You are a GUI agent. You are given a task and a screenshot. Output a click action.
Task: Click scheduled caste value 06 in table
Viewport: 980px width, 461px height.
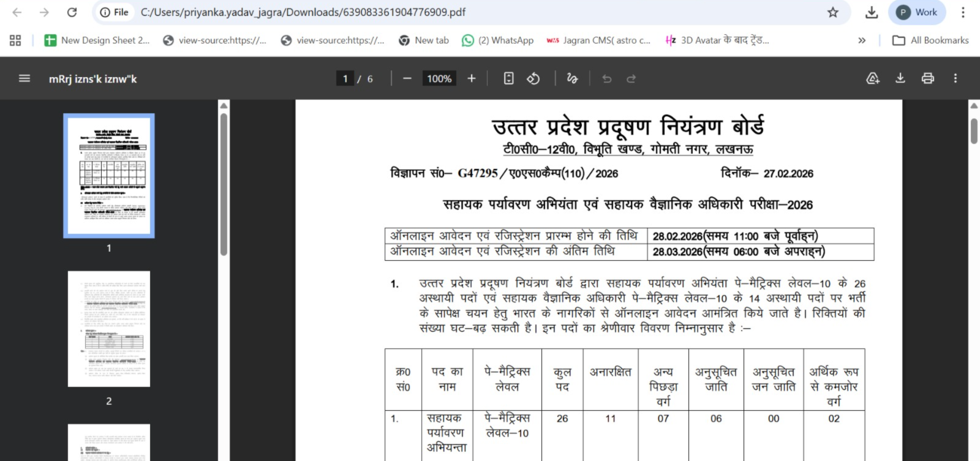(716, 419)
